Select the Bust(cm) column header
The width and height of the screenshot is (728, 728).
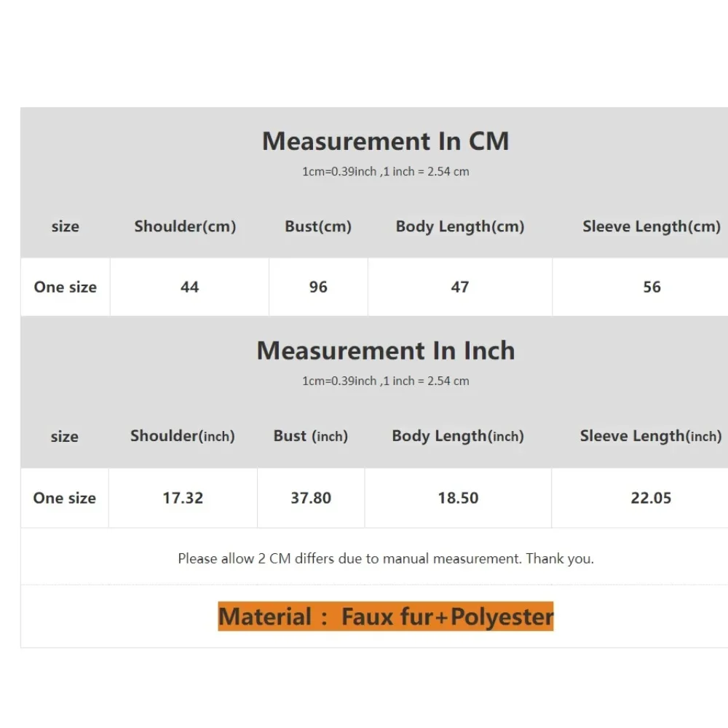[318, 226]
